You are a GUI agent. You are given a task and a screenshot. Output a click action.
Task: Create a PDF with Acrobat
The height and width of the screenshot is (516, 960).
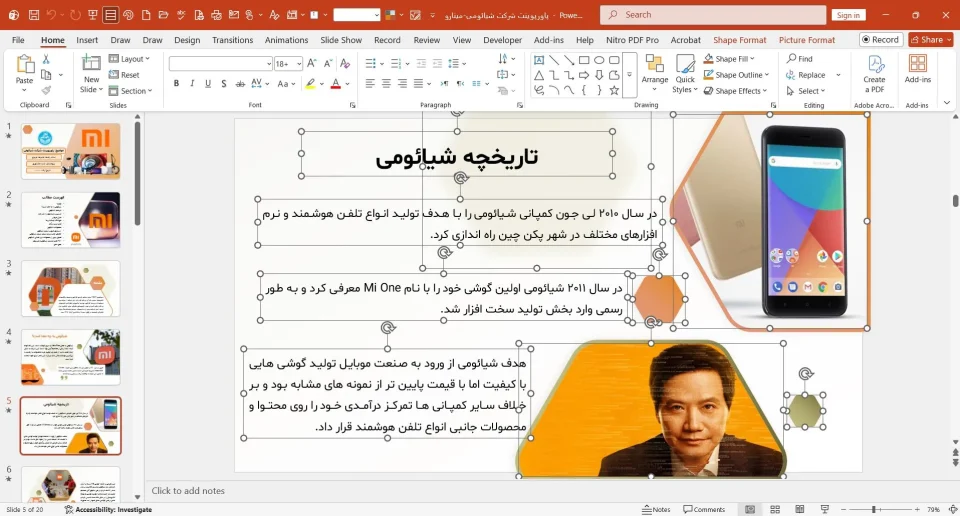point(874,73)
